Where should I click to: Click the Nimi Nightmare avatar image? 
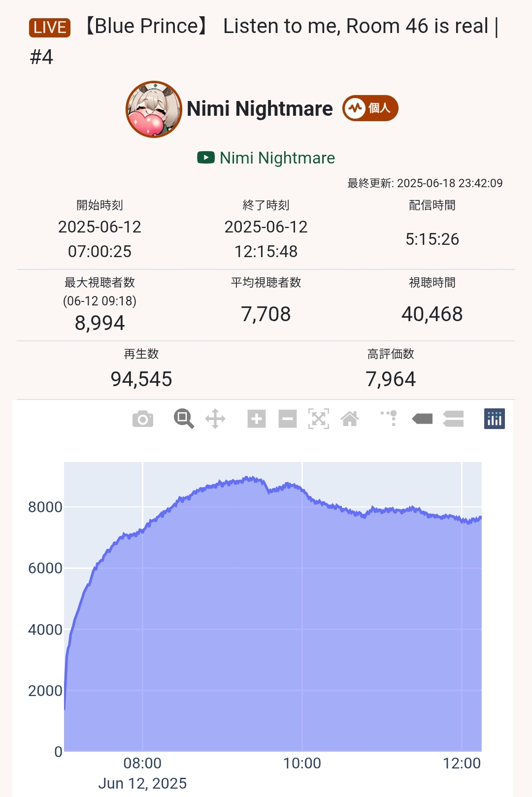tap(154, 109)
